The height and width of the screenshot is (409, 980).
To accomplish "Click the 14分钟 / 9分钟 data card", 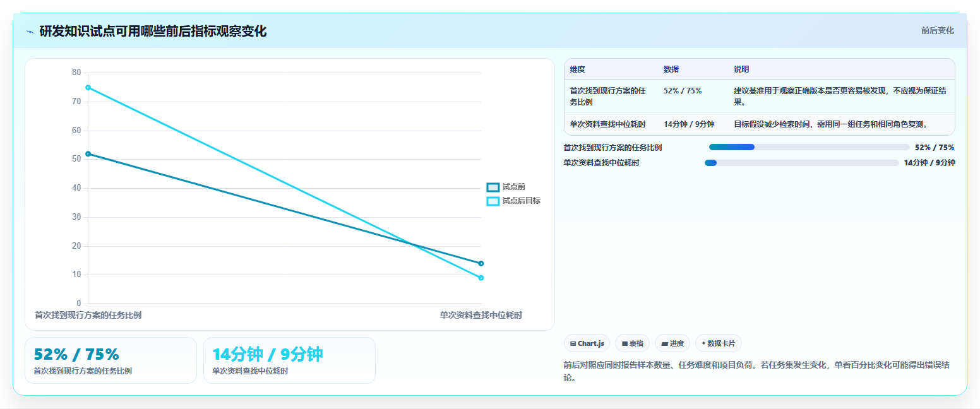I will pyautogui.click(x=289, y=360).
